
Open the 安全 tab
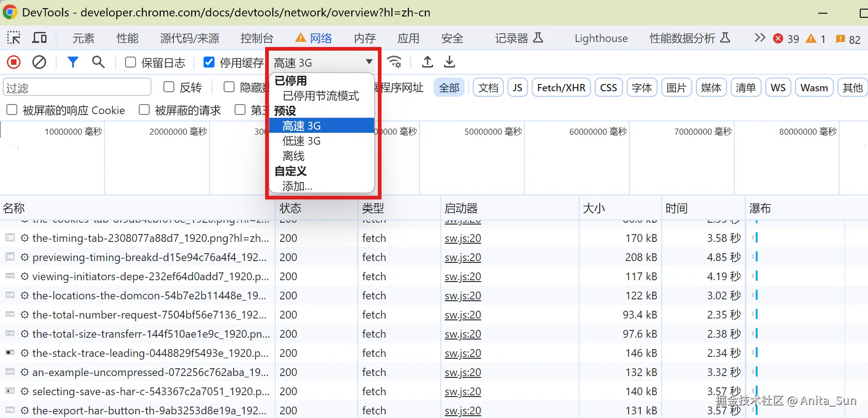452,38
